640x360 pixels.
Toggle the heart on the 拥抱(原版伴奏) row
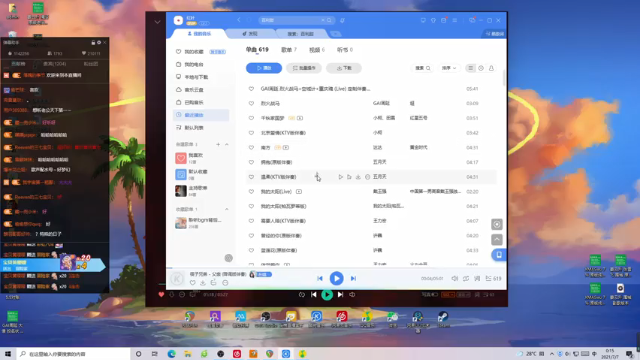[x=251, y=162]
